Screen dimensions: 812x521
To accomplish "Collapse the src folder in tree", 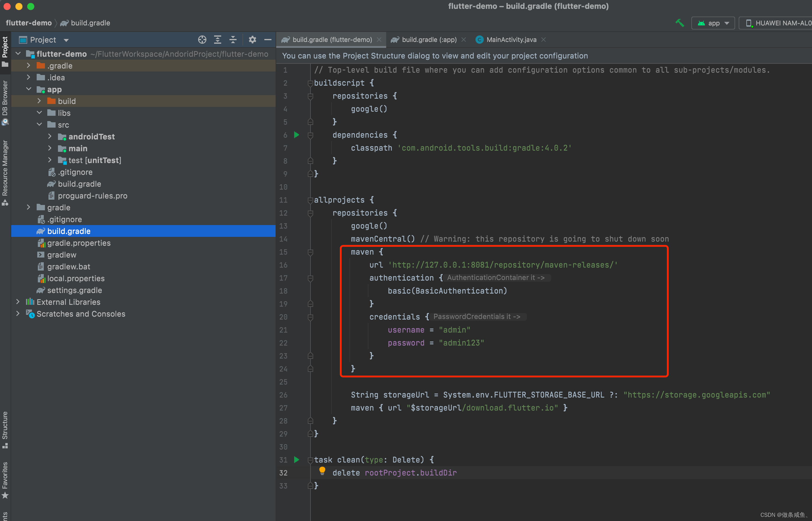I will point(39,125).
